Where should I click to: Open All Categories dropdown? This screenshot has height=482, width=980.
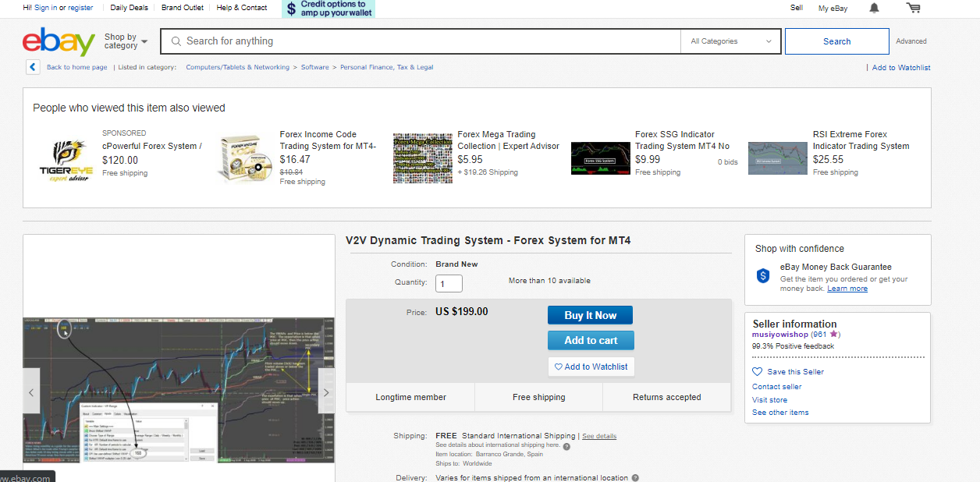(731, 41)
